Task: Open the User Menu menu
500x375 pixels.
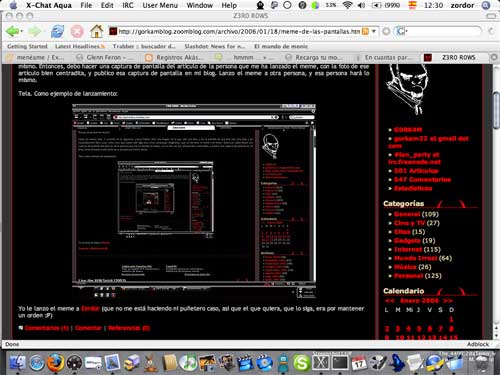Action: point(160,5)
